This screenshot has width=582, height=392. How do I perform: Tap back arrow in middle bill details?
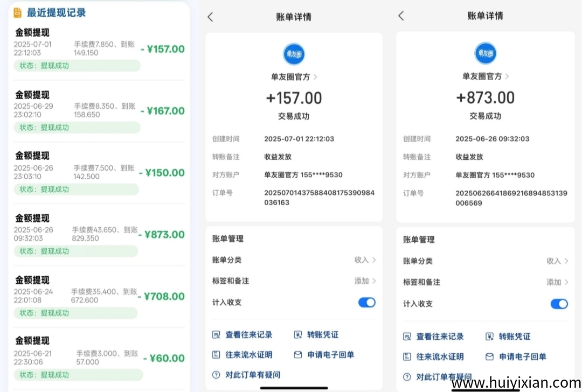(210, 17)
